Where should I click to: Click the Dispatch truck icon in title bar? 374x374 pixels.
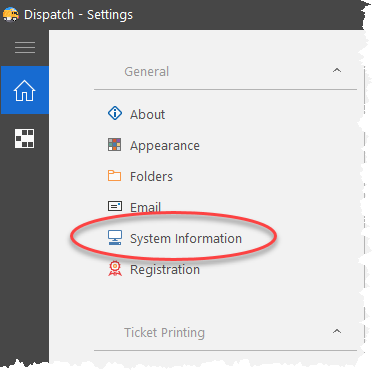(x=11, y=14)
